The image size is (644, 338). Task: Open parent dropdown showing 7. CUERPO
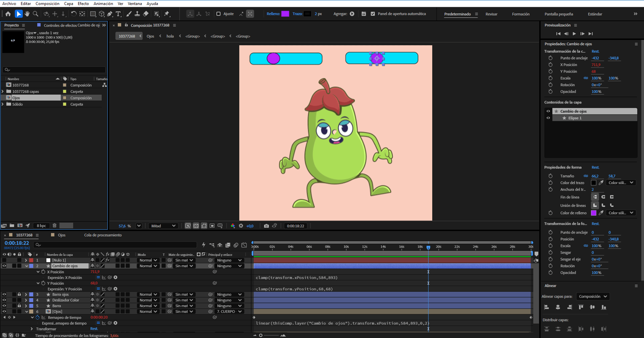coord(229,312)
